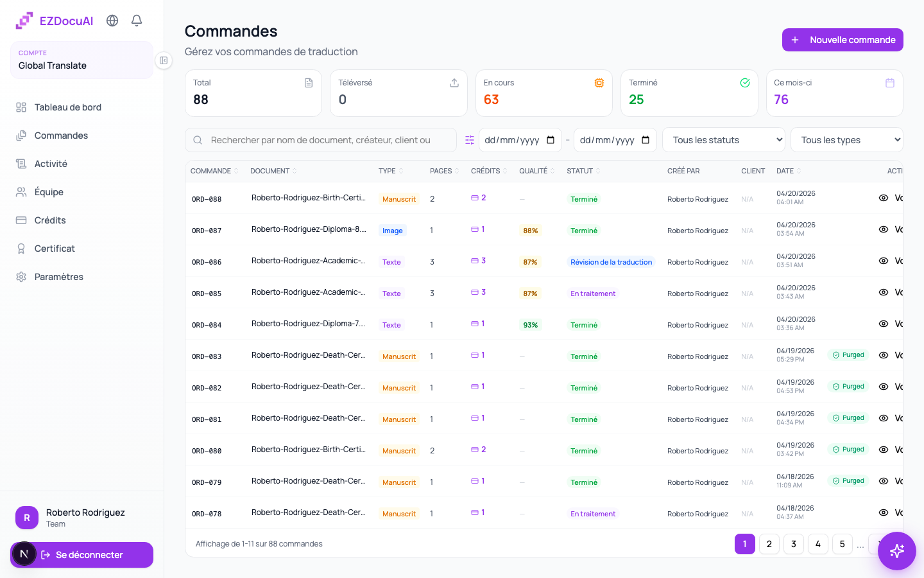Click the Terminé checkmark card icon

[x=745, y=83]
